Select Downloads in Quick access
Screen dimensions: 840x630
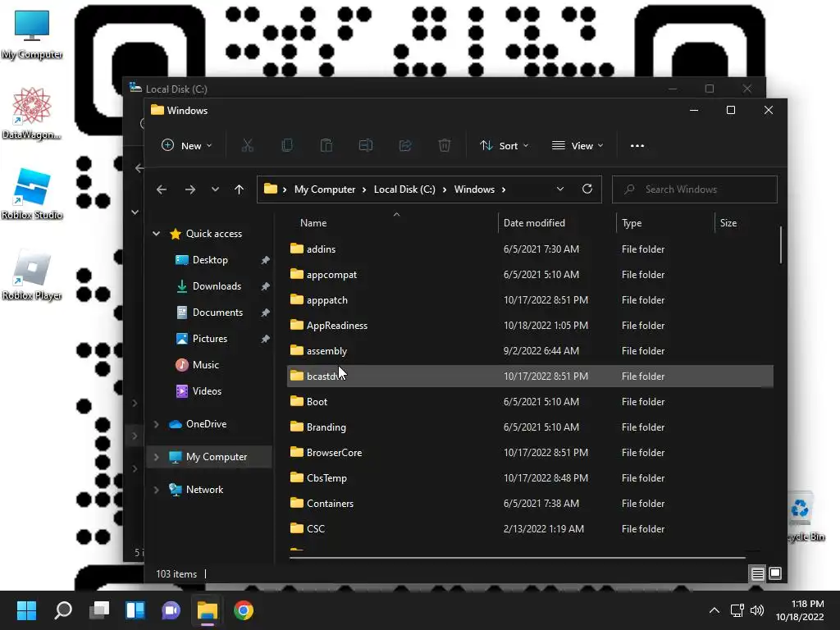coord(217,286)
